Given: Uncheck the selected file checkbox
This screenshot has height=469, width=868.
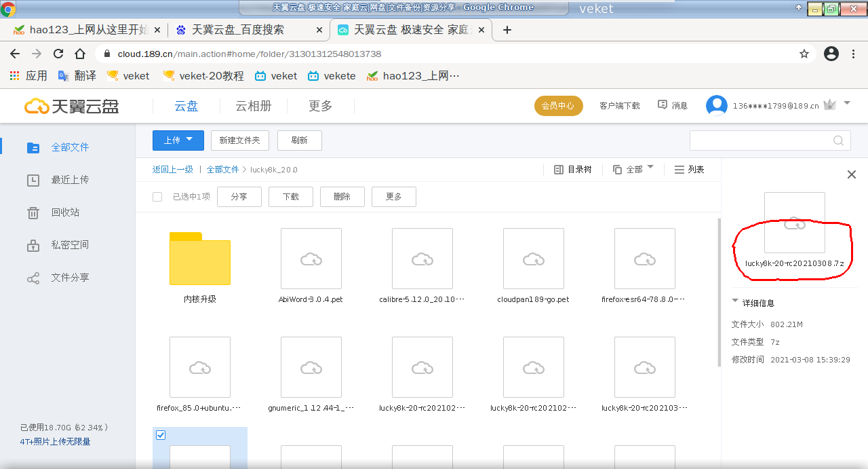Looking at the screenshot, I should [x=161, y=435].
